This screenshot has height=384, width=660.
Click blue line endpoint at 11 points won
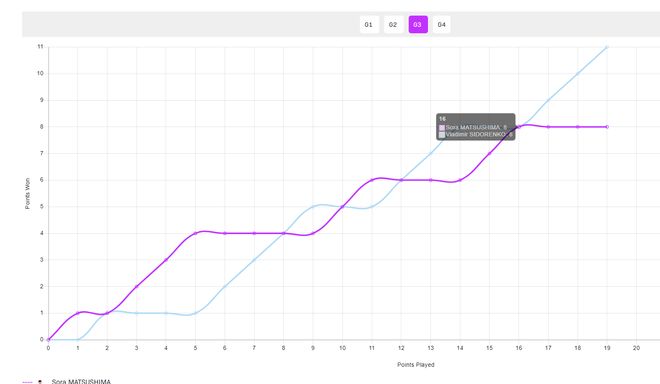tap(607, 47)
